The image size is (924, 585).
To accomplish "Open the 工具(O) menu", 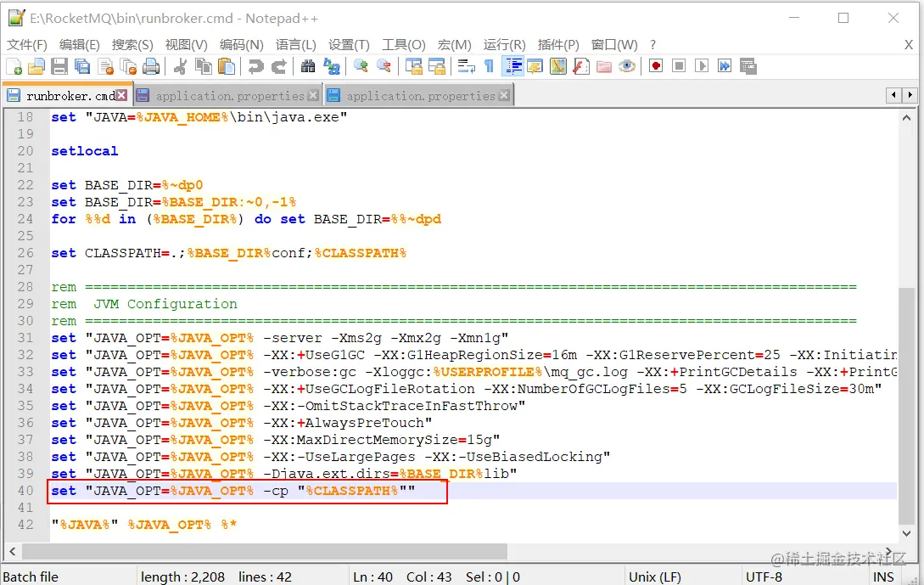I will coord(404,45).
